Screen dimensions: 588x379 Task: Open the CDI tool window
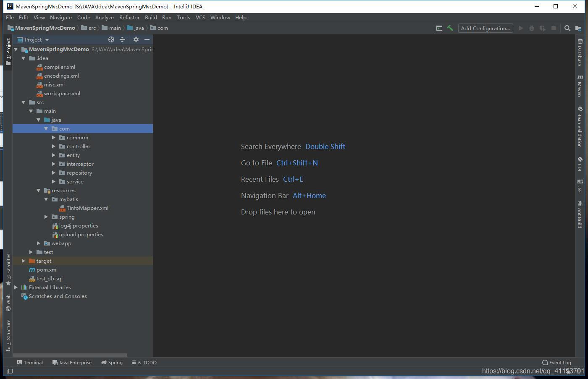(x=580, y=164)
